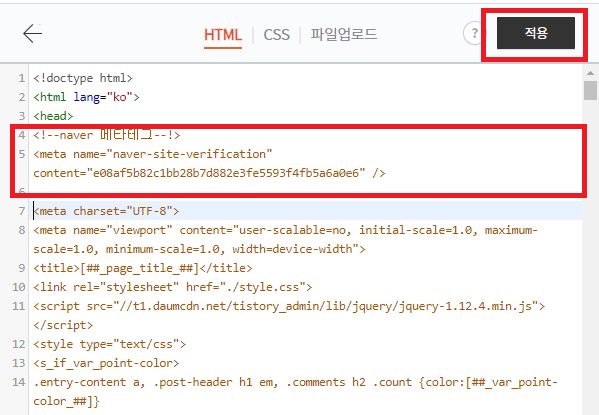
Task: Apply changes with the 적용 button
Action: pyautogui.click(x=536, y=33)
